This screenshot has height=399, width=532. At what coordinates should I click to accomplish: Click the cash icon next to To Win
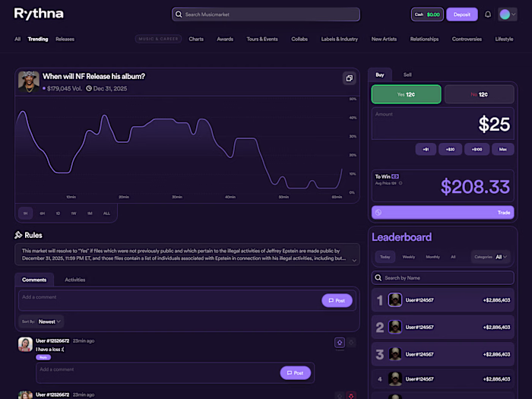tap(395, 176)
